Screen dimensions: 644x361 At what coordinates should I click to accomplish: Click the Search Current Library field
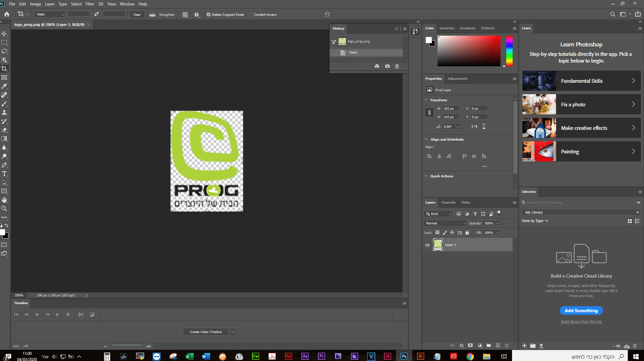coord(581,203)
